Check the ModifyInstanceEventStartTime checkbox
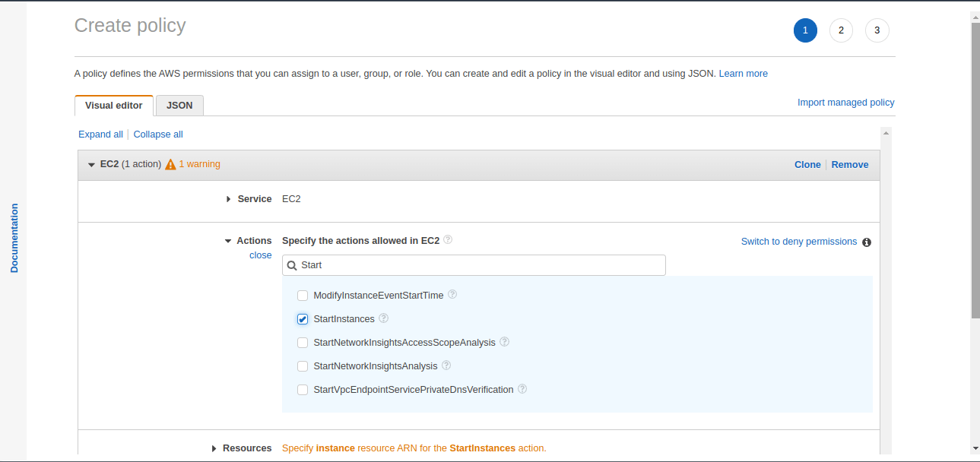Viewport: 980px width, 462px height. click(x=303, y=296)
